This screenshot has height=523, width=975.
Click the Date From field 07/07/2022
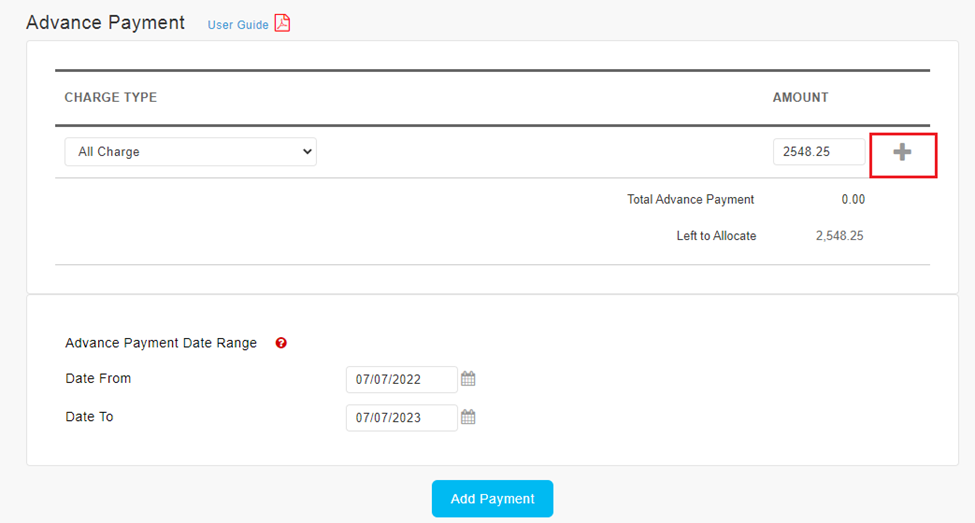pyautogui.click(x=401, y=380)
